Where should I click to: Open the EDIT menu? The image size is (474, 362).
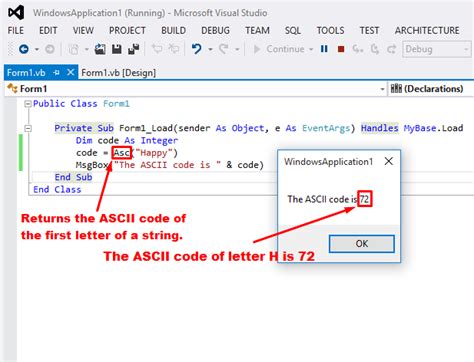pyautogui.click(x=48, y=31)
